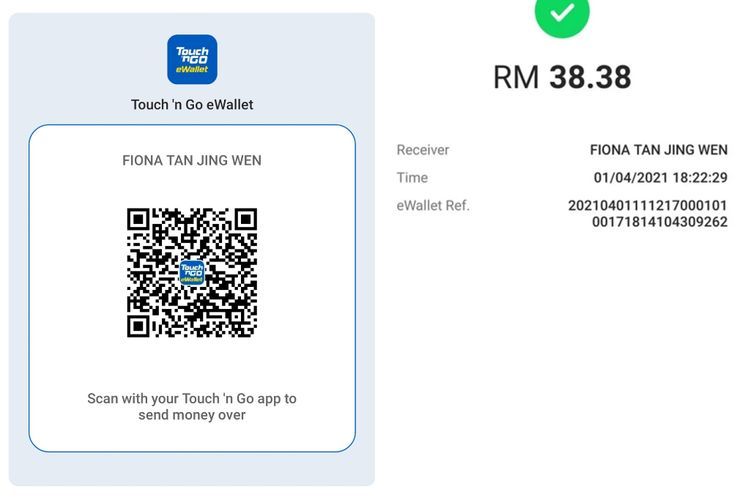Click the "send money over" text line
Screen dimensions: 750x500
point(192,415)
